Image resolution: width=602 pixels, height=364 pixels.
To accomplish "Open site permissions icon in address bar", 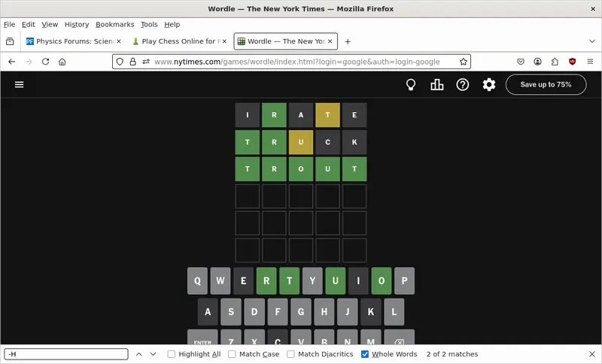I will pyautogui.click(x=146, y=62).
